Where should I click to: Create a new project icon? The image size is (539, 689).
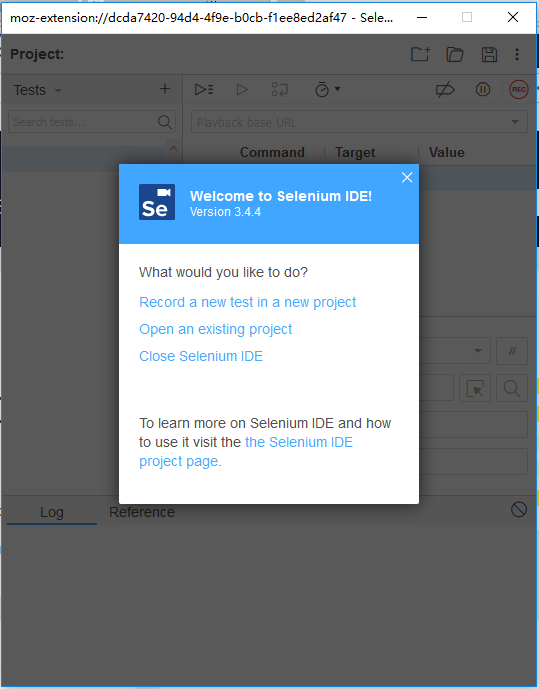[420, 54]
